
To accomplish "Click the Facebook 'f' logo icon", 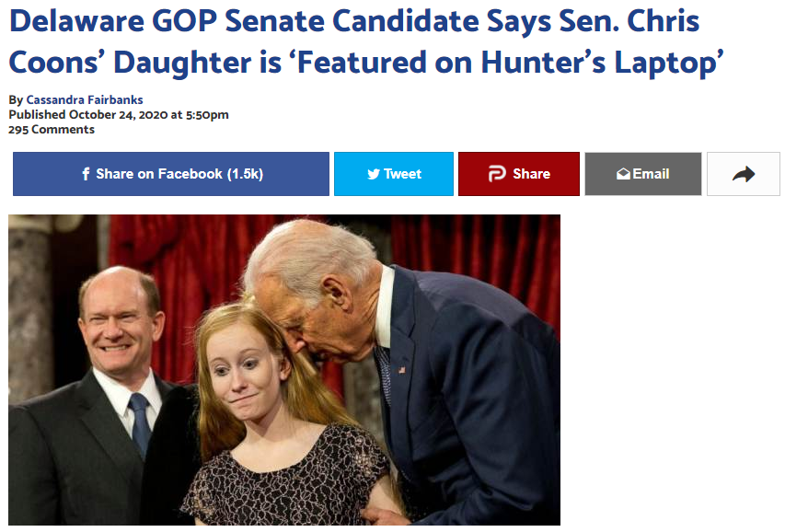I will (x=86, y=174).
